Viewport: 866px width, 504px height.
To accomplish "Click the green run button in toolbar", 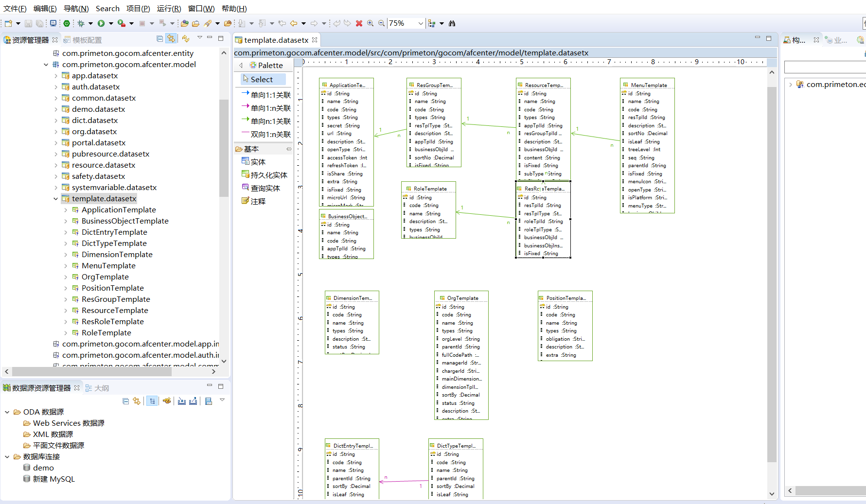I will [x=101, y=23].
